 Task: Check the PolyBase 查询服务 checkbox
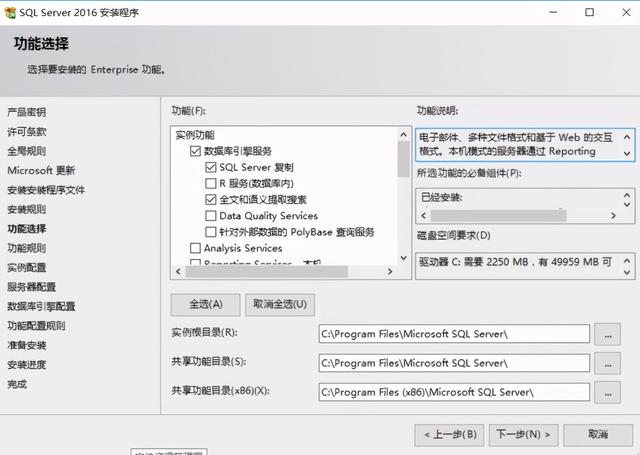coord(211,232)
